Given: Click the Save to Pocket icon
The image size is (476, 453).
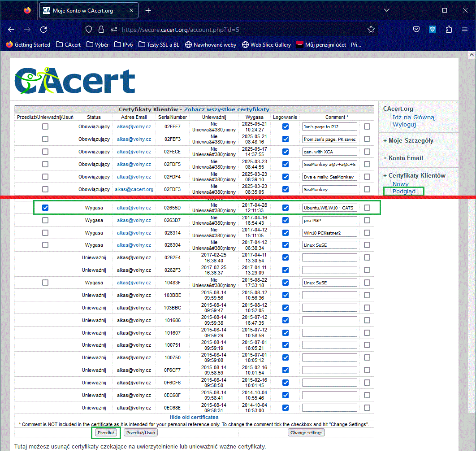Looking at the screenshot, I should [416, 30].
